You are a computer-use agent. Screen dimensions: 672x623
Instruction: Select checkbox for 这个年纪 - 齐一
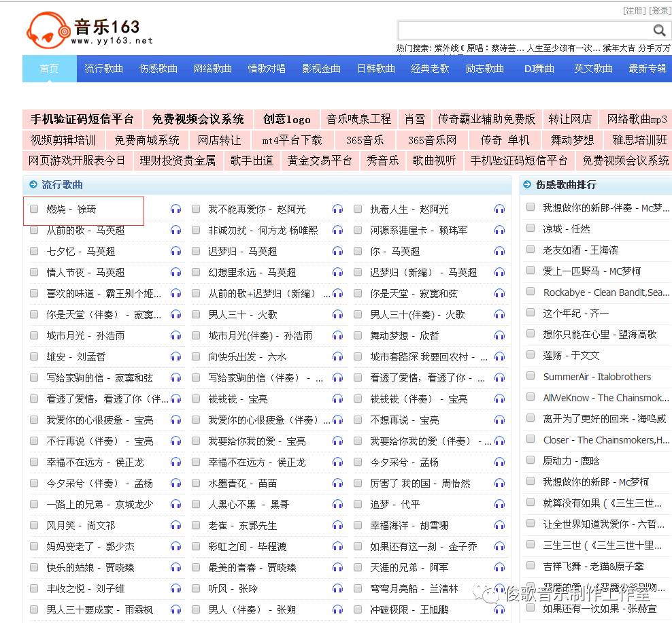click(531, 312)
